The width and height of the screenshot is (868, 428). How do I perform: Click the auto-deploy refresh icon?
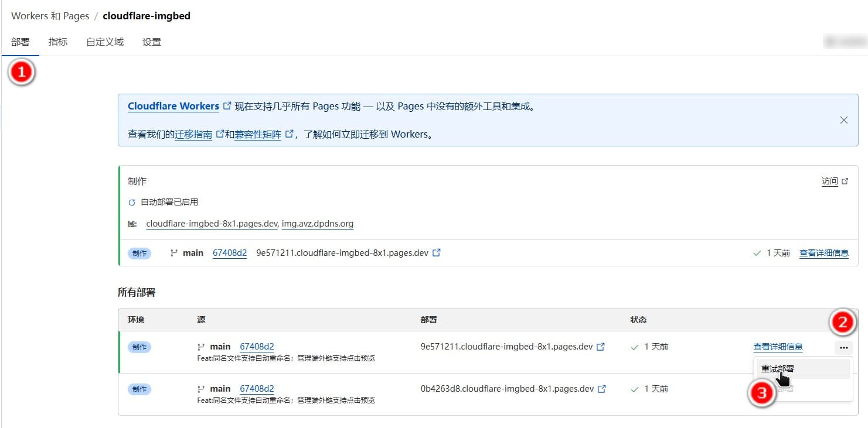tap(132, 203)
